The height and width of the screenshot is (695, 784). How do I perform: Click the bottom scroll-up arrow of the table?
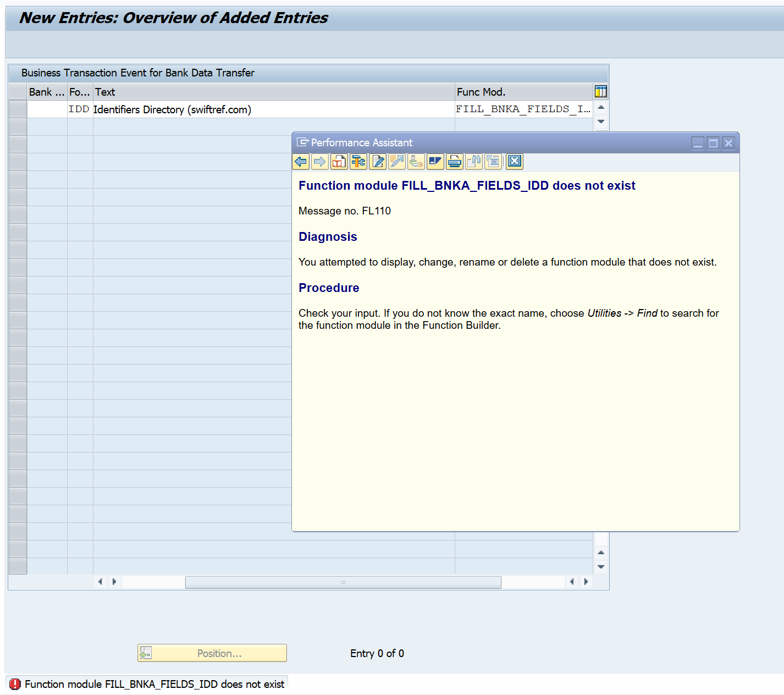coord(601,553)
